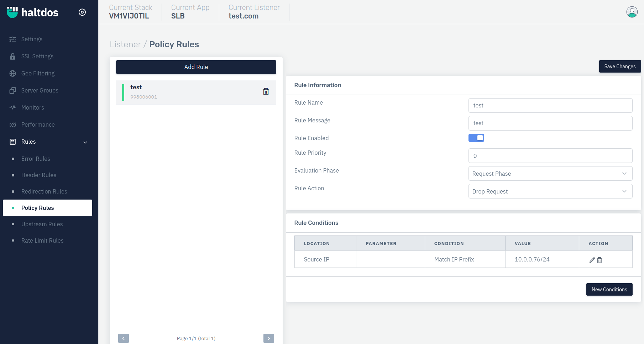Image resolution: width=644 pixels, height=344 pixels.
Task: Click Current Stack VM1VIJ0TIL selector
Action: (130, 12)
